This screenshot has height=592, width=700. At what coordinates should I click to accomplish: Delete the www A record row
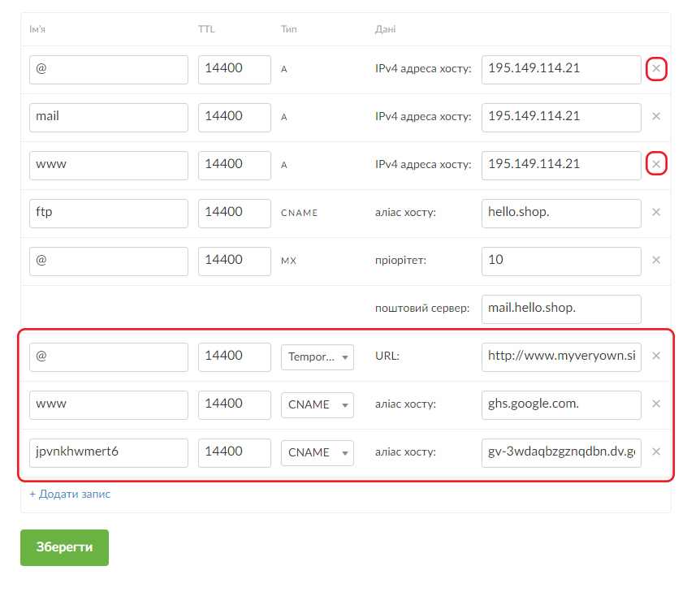656,165
